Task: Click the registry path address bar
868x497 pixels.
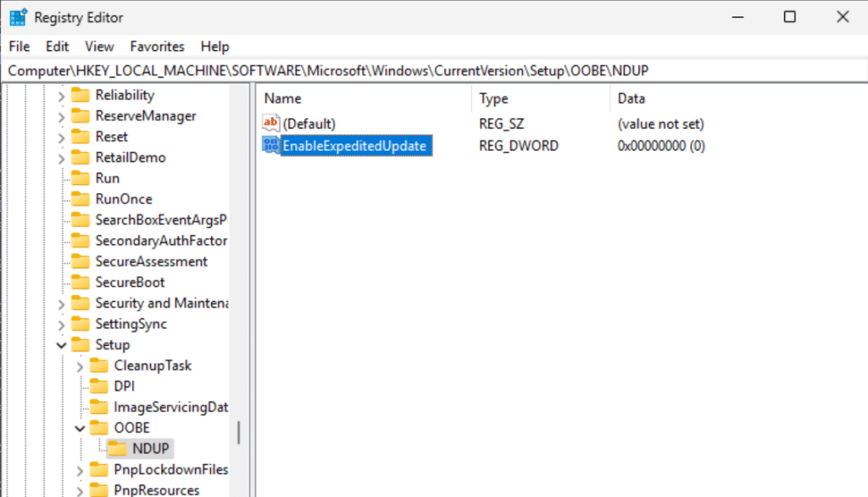Action: point(435,71)
